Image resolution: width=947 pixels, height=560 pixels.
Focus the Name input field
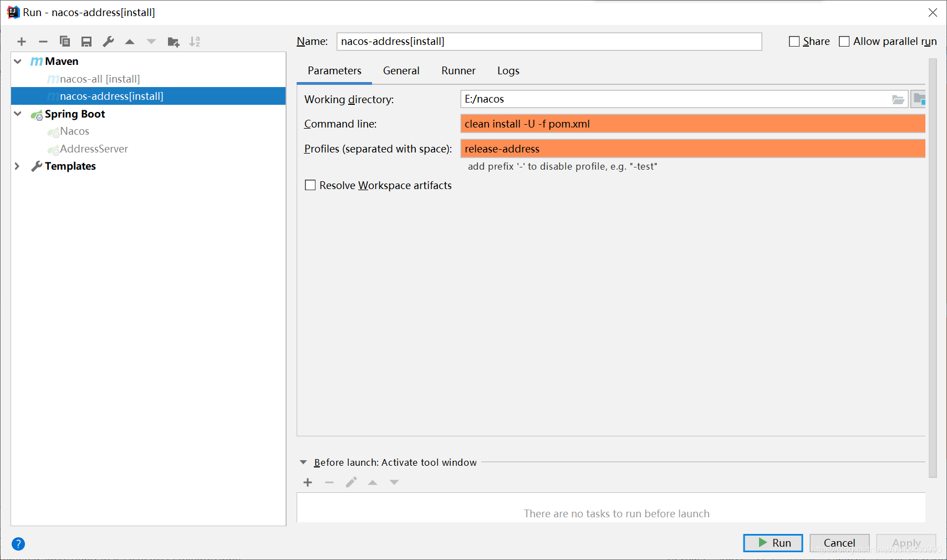pyautogui.click(x=549, y=42)
